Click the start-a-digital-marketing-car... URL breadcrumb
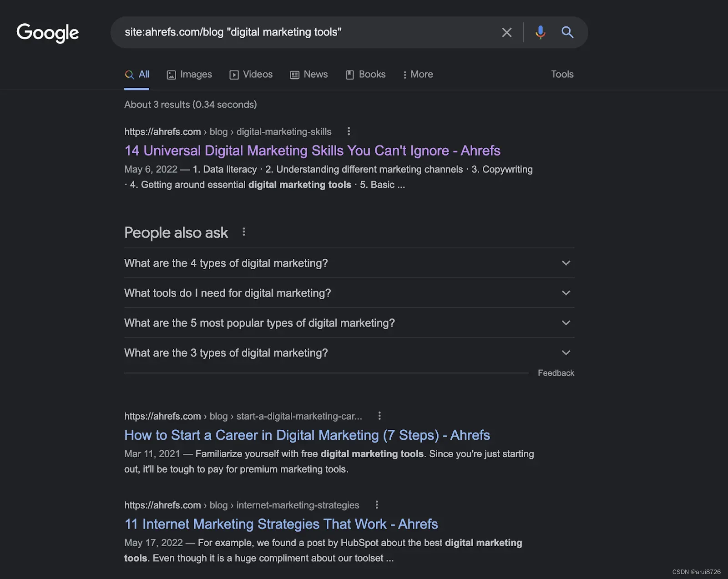The width and height of the screenshot is (728, 579). tap(243, 416)
